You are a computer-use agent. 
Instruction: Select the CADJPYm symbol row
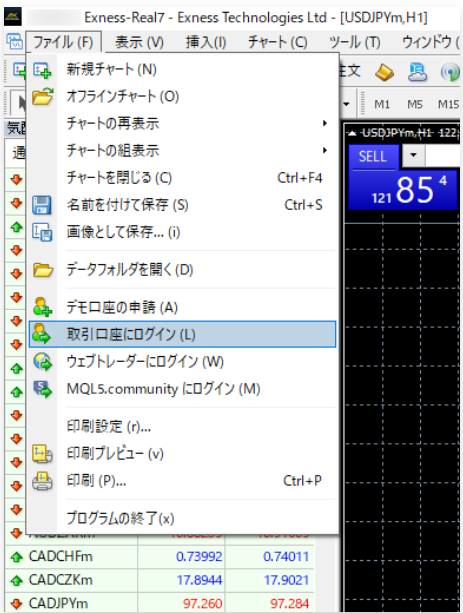pyautogui.click(x=160, y=602)
